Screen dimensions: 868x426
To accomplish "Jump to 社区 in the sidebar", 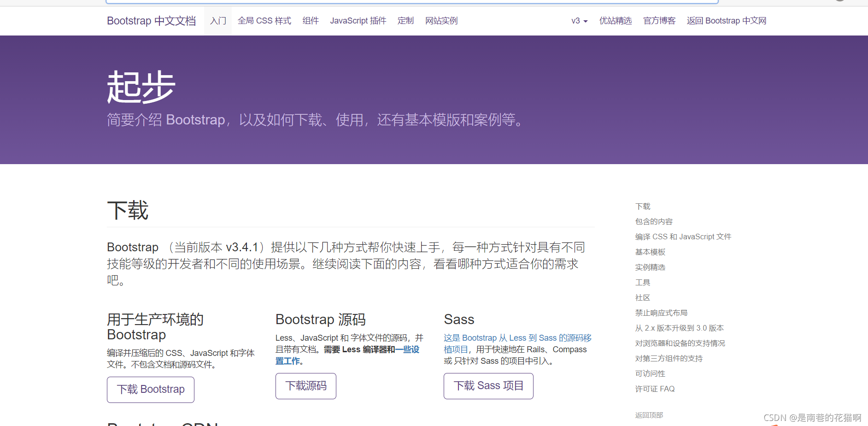I will [643, 298].
